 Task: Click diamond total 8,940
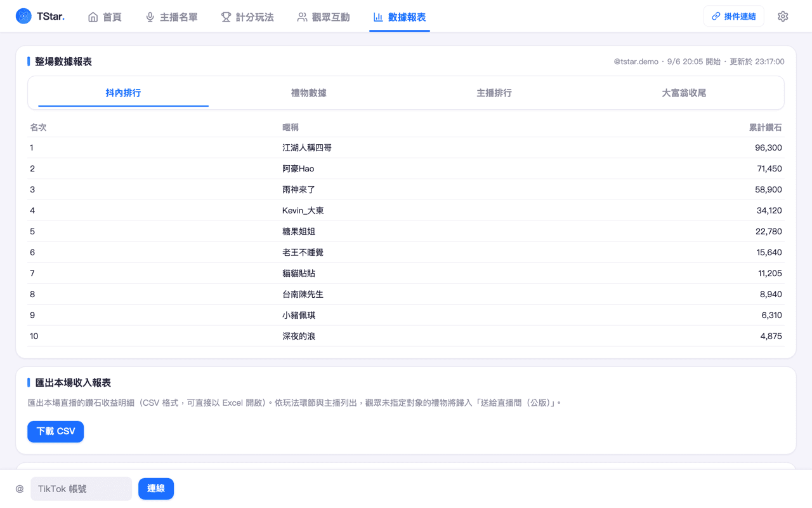point(771,294)
